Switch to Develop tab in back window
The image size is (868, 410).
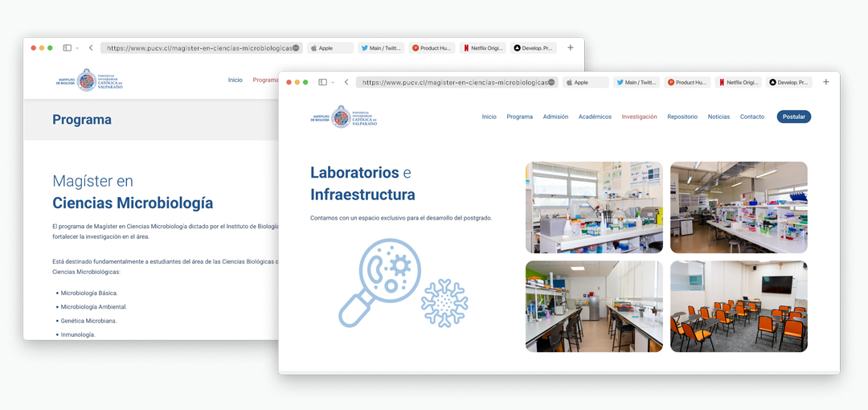point(534,48)
